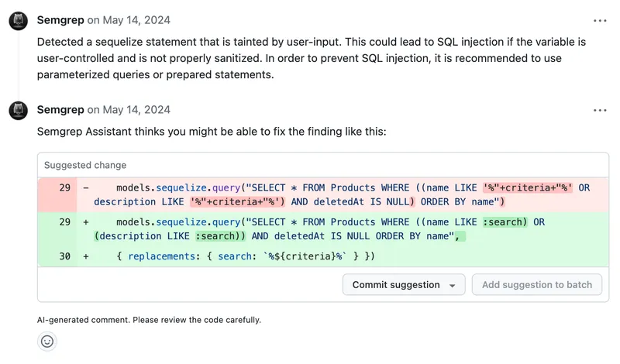This screenshot has height=364, width=620.
Task: Open Semgrep author link on the Assistant comment
Action: pos(60,110)
